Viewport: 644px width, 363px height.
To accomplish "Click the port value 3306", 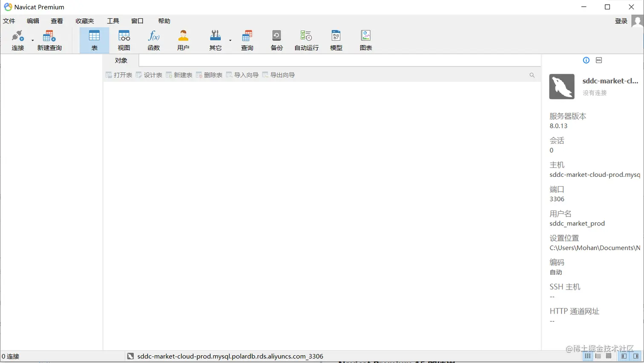I will (x=557, y=199).
